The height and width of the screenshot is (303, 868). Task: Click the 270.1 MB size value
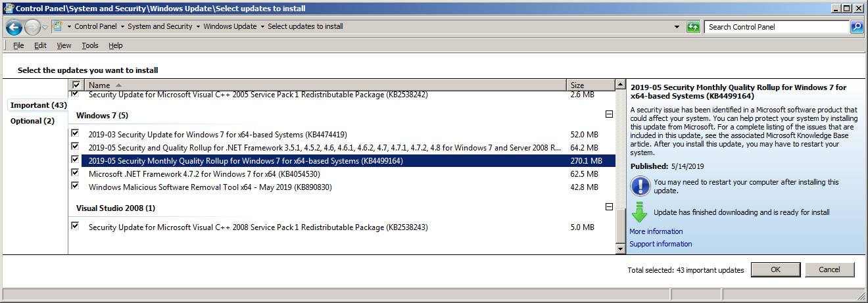click(x=586, y=161)
